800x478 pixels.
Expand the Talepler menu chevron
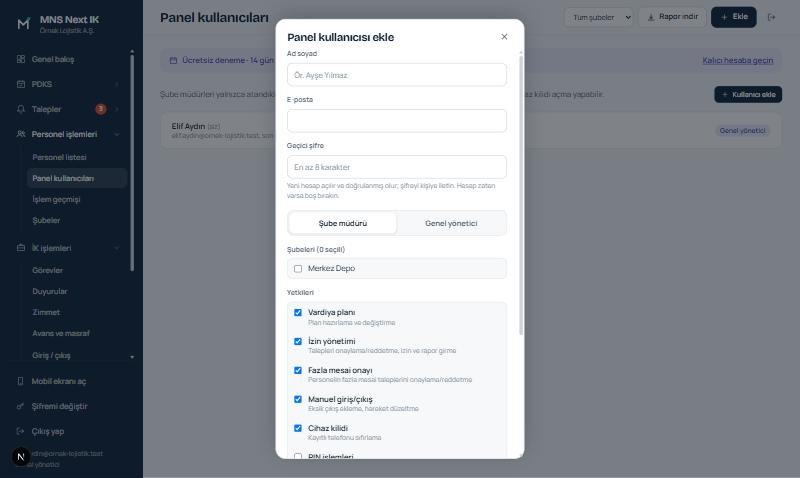point(117,109)
